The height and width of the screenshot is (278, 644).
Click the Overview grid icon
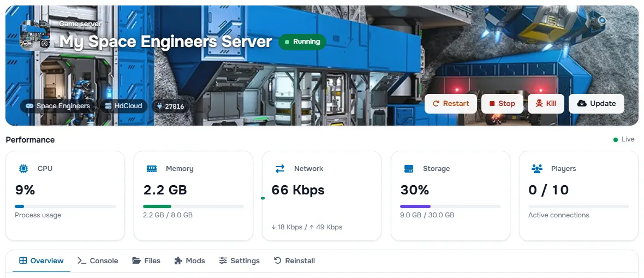[23, 261]
